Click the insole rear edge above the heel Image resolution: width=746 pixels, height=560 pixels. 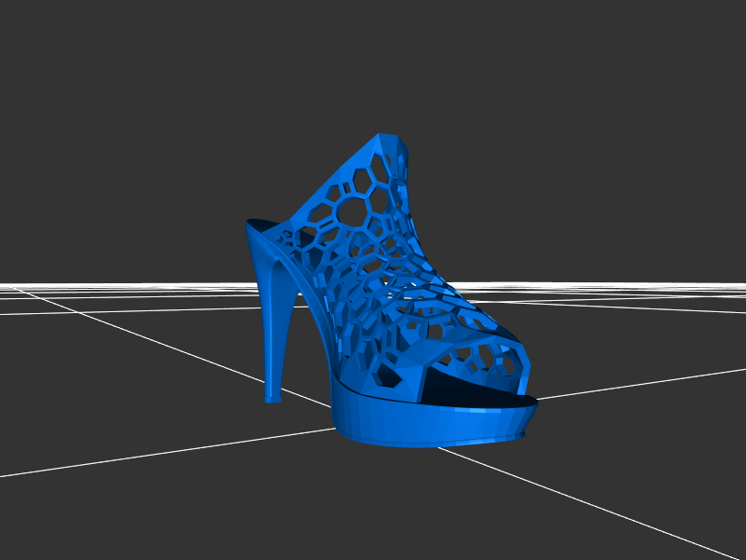coord(263,225)
